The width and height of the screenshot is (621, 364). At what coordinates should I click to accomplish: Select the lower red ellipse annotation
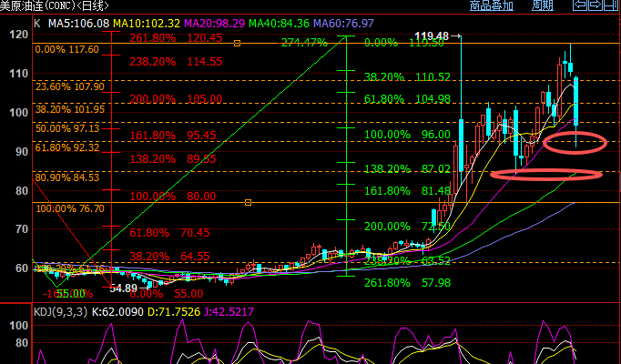coord(545,174)
